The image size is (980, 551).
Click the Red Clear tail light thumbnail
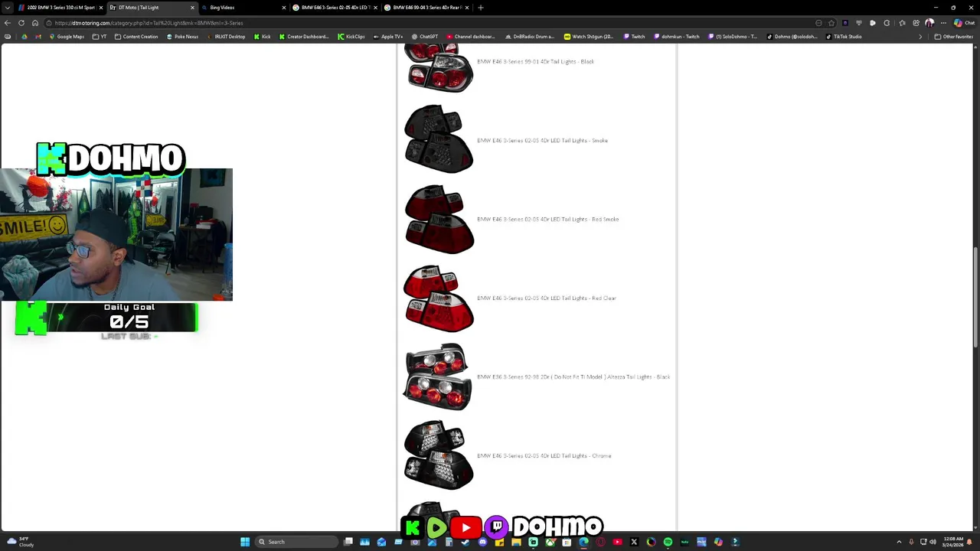click(439, 298)
